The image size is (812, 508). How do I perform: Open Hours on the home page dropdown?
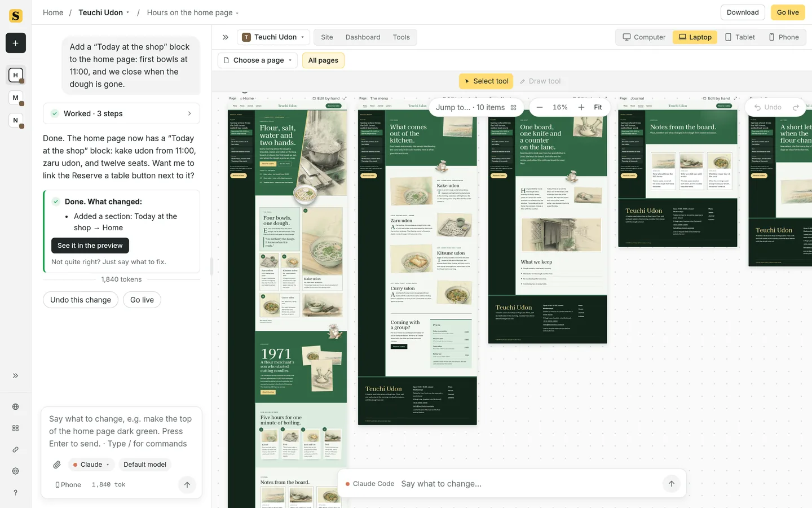(x=193, y=12)
